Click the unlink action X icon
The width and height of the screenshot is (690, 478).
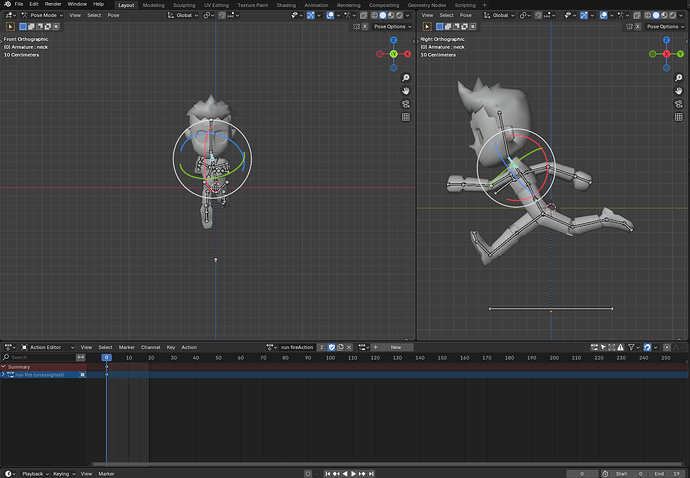pyautogui.click(x=349, y=347)
